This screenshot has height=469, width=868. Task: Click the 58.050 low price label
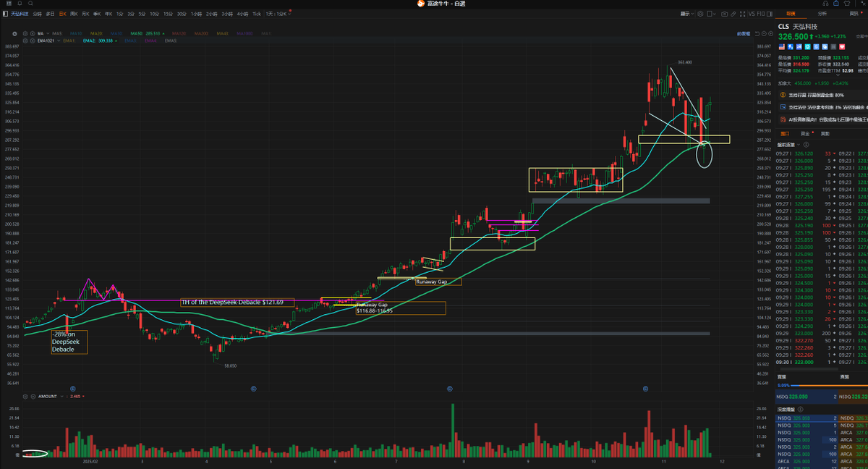tap(229, 366)
